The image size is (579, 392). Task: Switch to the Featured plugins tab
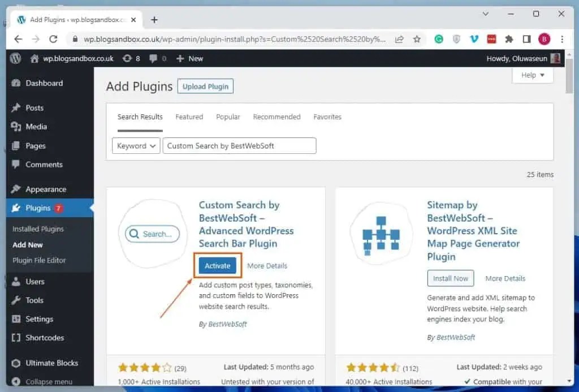[189, 117]
